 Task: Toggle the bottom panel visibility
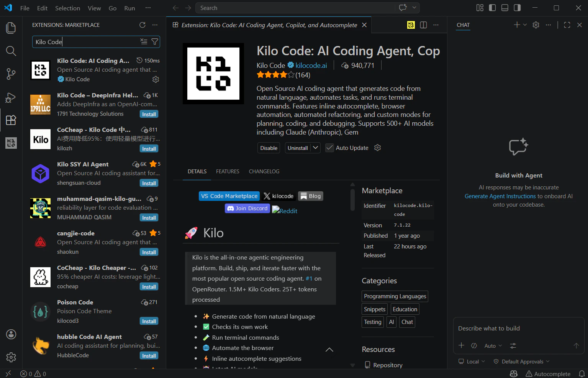504,7
